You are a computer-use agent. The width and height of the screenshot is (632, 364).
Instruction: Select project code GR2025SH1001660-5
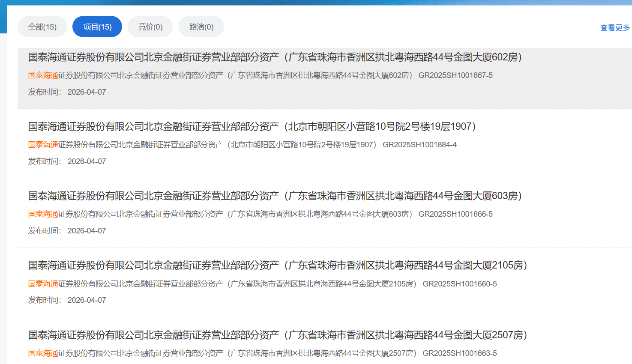coord(460,284)
